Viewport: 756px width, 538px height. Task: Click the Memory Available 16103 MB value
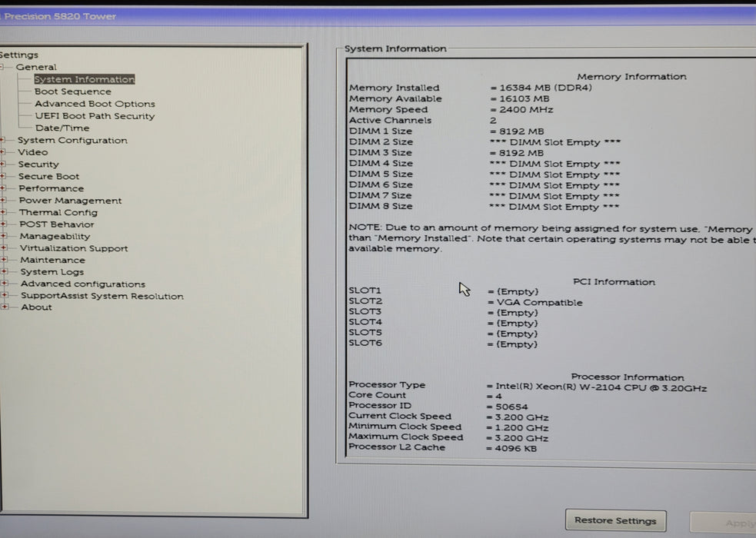point(520,98)
